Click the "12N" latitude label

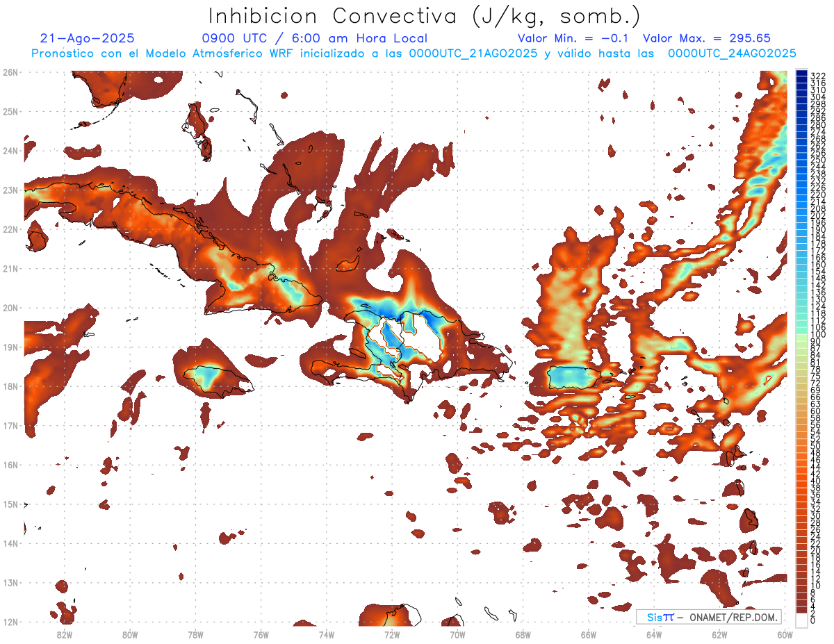10,622
